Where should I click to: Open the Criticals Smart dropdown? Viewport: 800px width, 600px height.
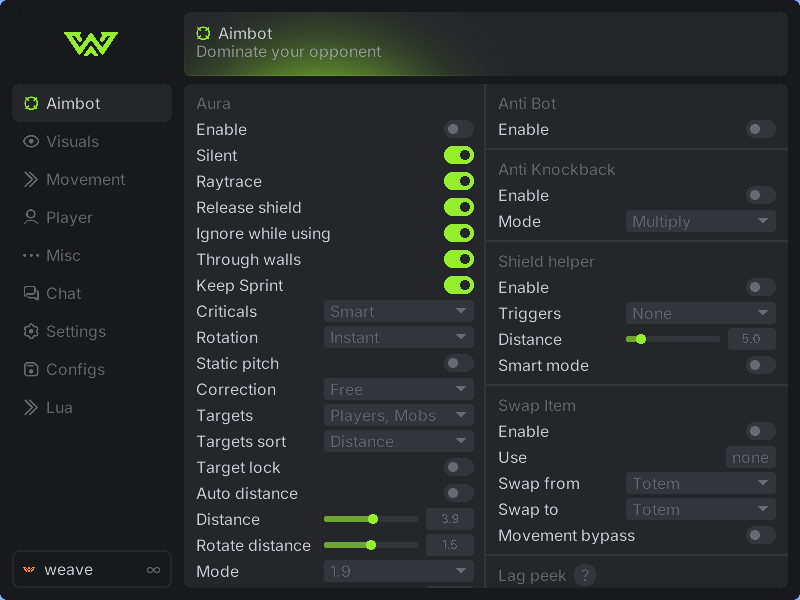pyautogui.click(x=399, y=312)
